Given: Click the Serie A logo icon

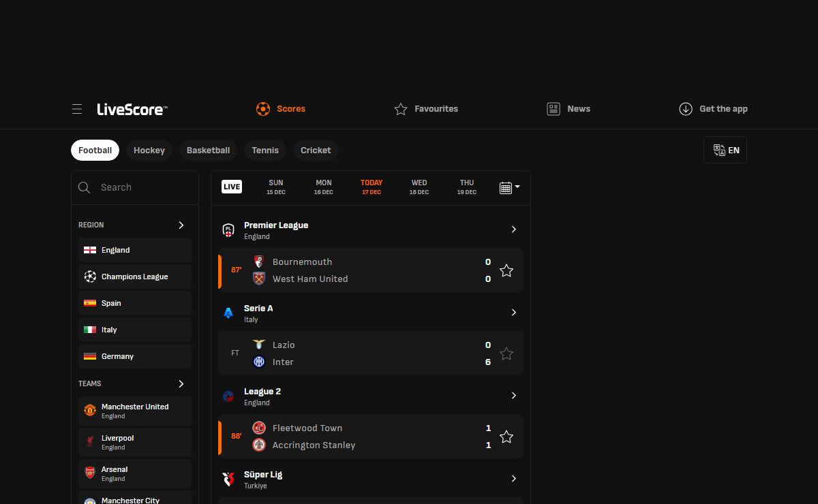Looking at the screenshot, I should 228,313.
